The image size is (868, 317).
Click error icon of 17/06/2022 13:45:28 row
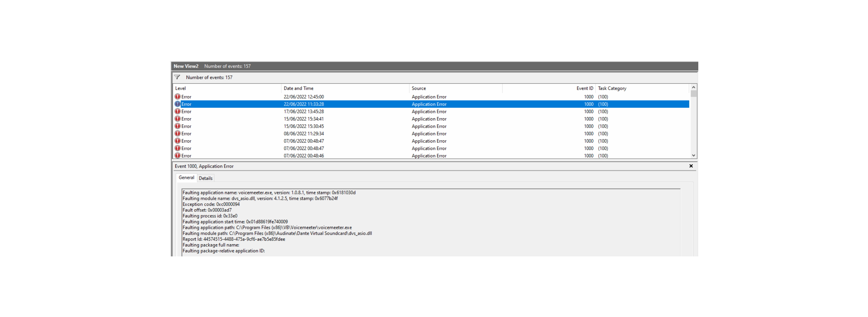coord(178,111)
